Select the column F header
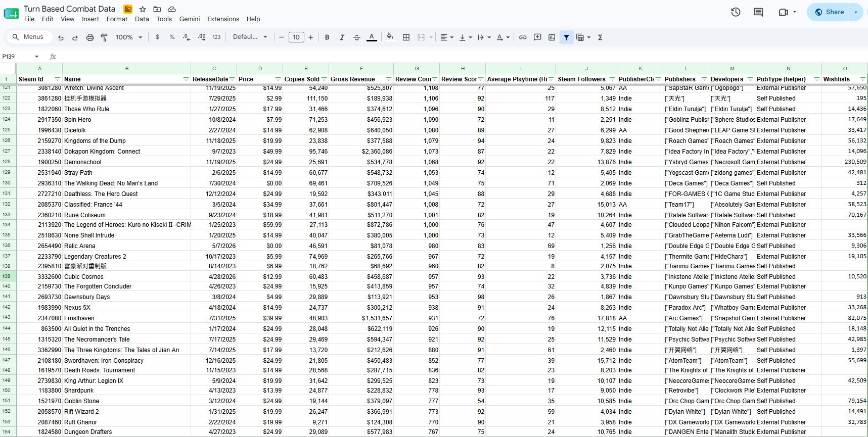Image resolution: width=868 pixels, height=437 pixels. [x=361, y=69]
